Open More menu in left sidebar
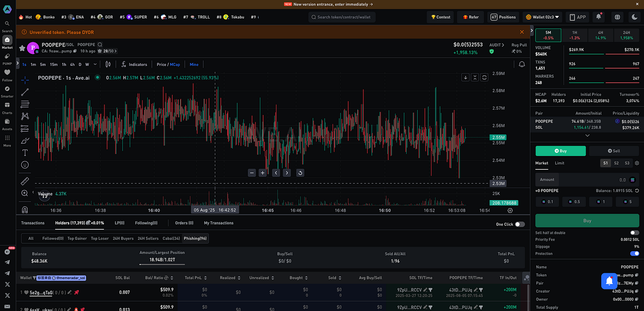The image size is (644, 311). [7, 140]
